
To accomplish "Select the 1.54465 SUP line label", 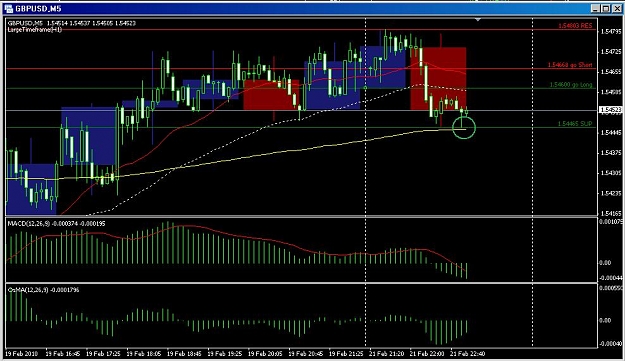I will [x=575, y=124].
